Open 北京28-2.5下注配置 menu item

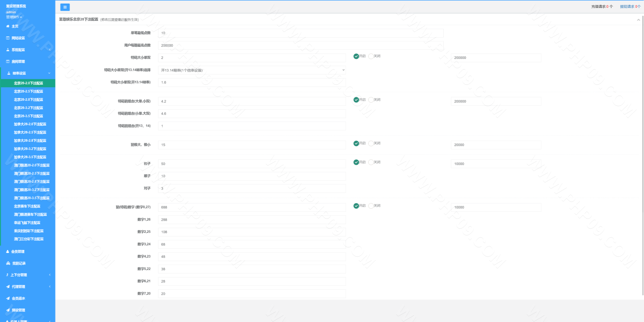(28, 91)
